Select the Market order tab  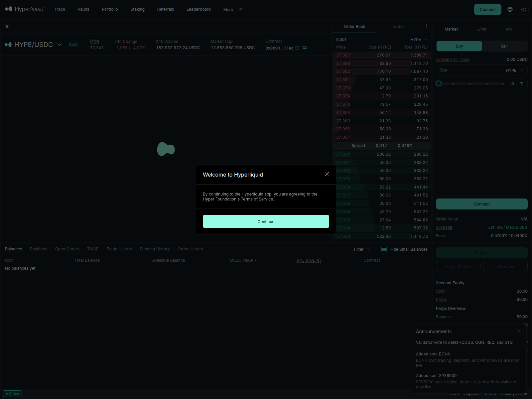point(451,29)
